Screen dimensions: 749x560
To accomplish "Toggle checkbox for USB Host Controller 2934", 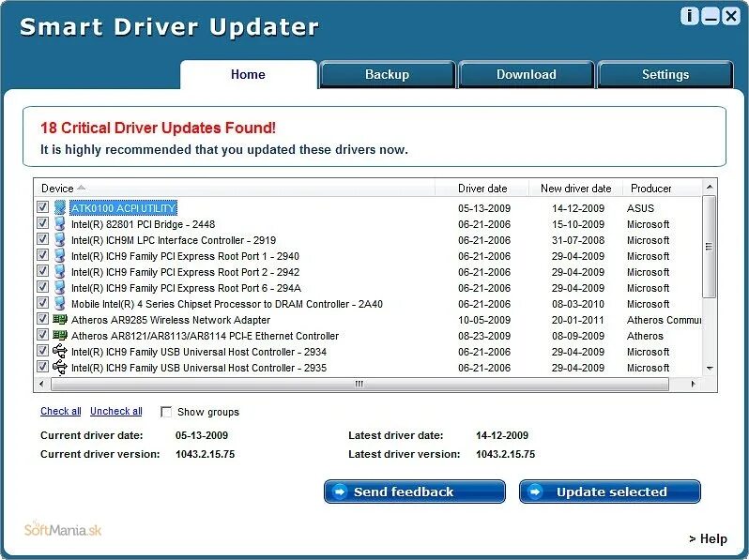I will tap(42, 351).
